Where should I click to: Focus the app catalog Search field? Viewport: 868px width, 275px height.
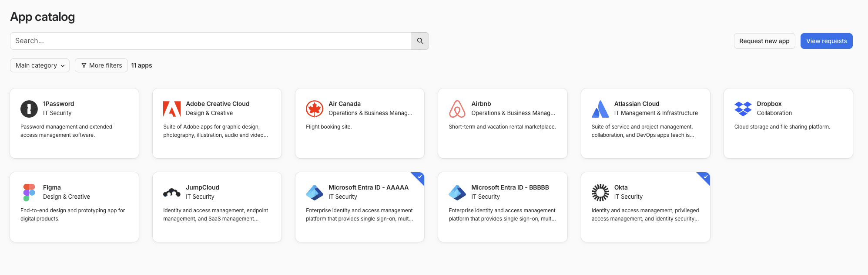(x=211, y=41)
